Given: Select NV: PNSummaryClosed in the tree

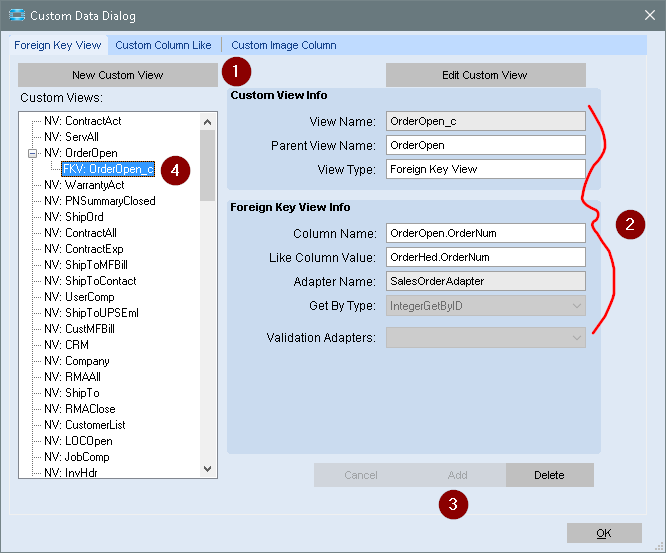Looking at the screenshot, I should pos(100,201).
